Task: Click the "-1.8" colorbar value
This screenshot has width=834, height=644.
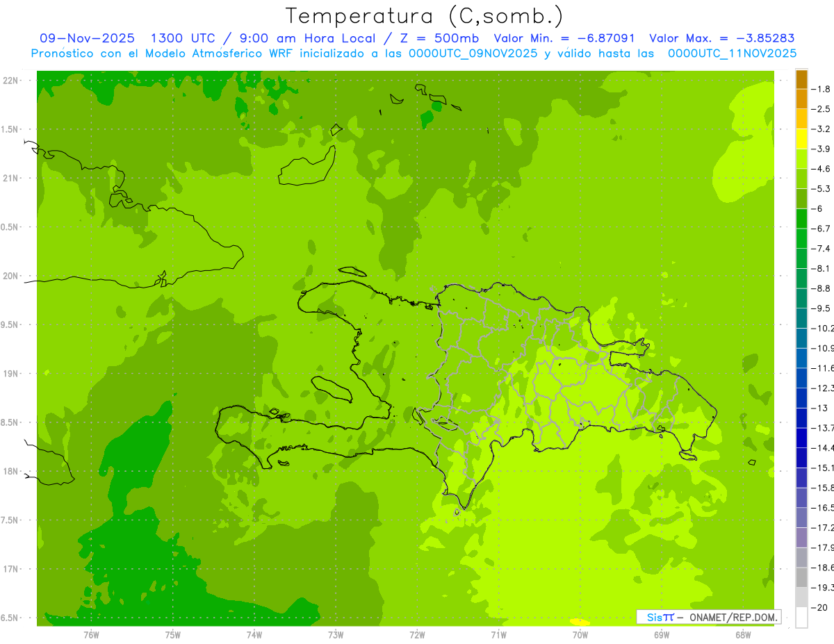Action: pos(821,89)
